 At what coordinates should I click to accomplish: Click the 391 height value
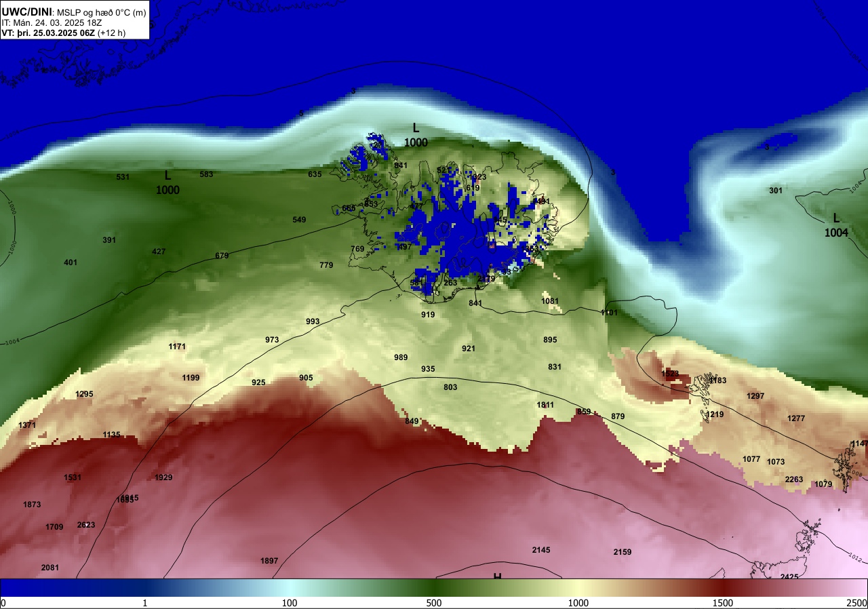[x=109, y=240]
